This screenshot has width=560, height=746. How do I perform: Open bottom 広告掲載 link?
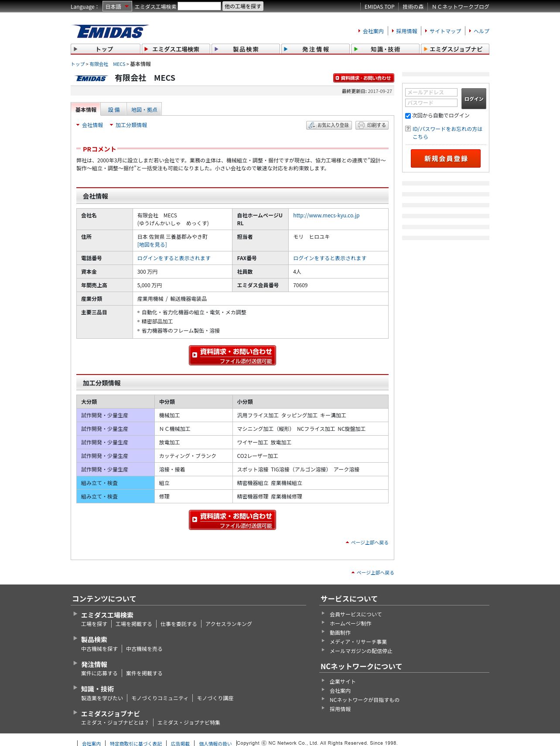click(x=181, y=744)
